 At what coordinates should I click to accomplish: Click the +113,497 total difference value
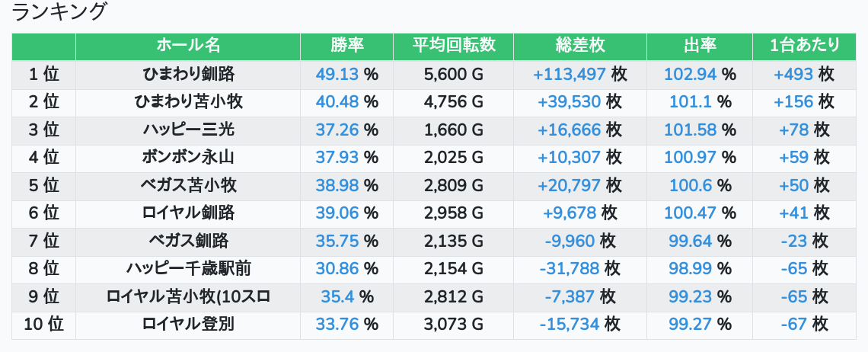coord(570,75)
